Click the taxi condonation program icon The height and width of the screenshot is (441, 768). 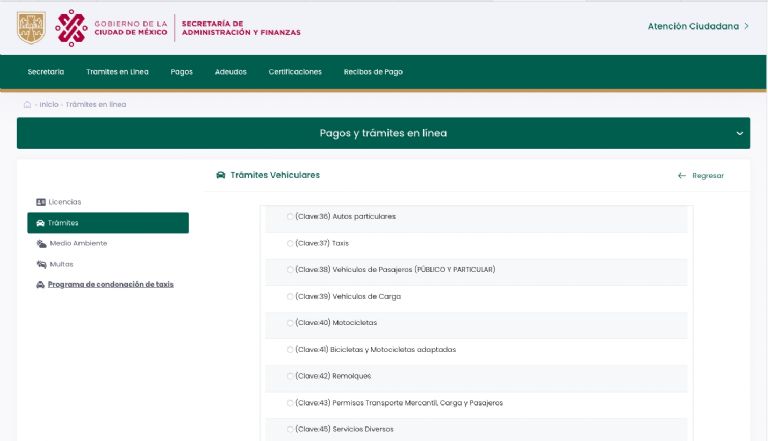[40, 285]
